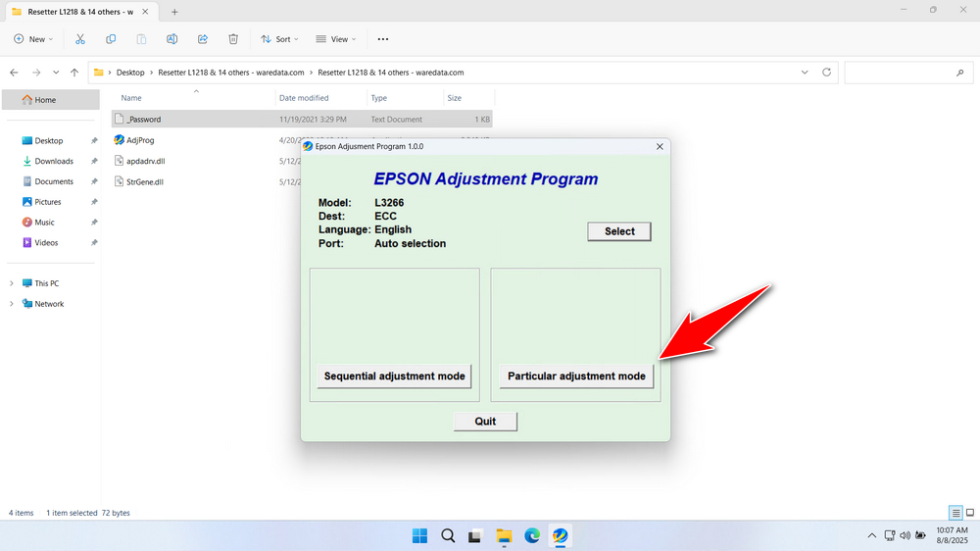Open Videos in quick access
The height and width of the screenshot is (551, 980).
coord(46,243)
